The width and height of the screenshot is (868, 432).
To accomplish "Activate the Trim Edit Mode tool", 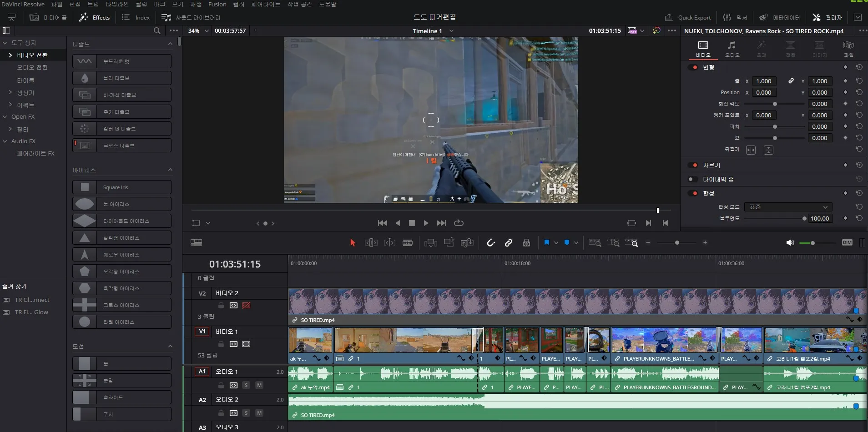I will pos(371,243).
